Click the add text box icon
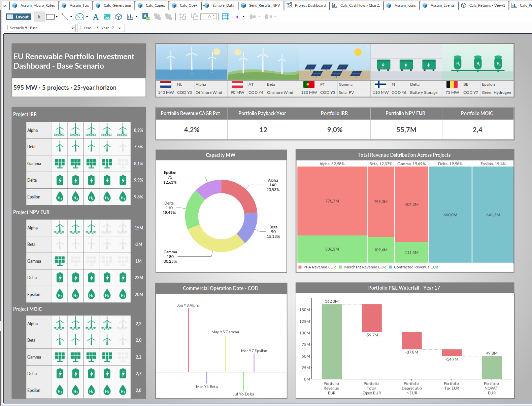This screenshot has width=532, height=406. [x=146, y=17]
